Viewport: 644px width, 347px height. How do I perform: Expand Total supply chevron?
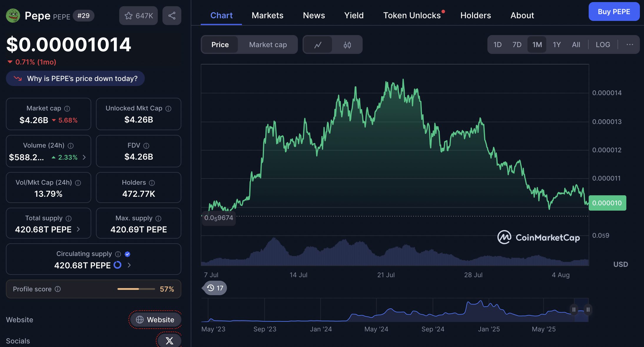coord(78,229)
